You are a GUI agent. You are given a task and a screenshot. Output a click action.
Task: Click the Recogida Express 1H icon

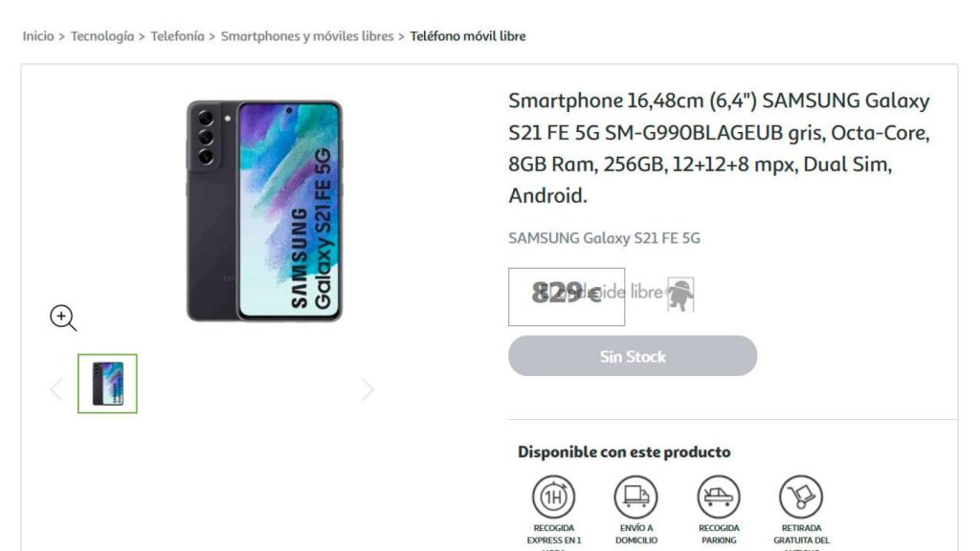553,496
